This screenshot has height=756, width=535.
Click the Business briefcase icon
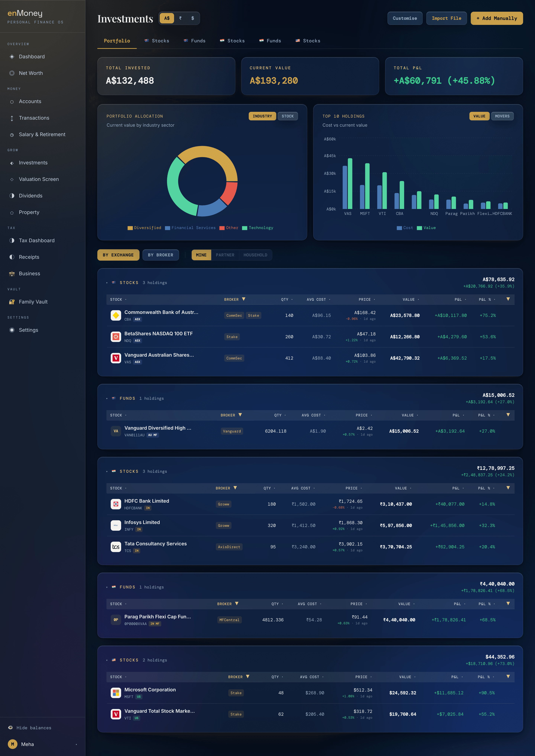12,273
